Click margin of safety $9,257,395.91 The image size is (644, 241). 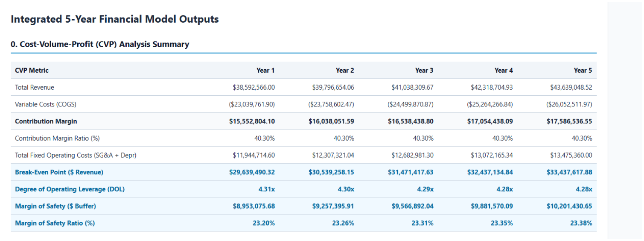point(333,206)
